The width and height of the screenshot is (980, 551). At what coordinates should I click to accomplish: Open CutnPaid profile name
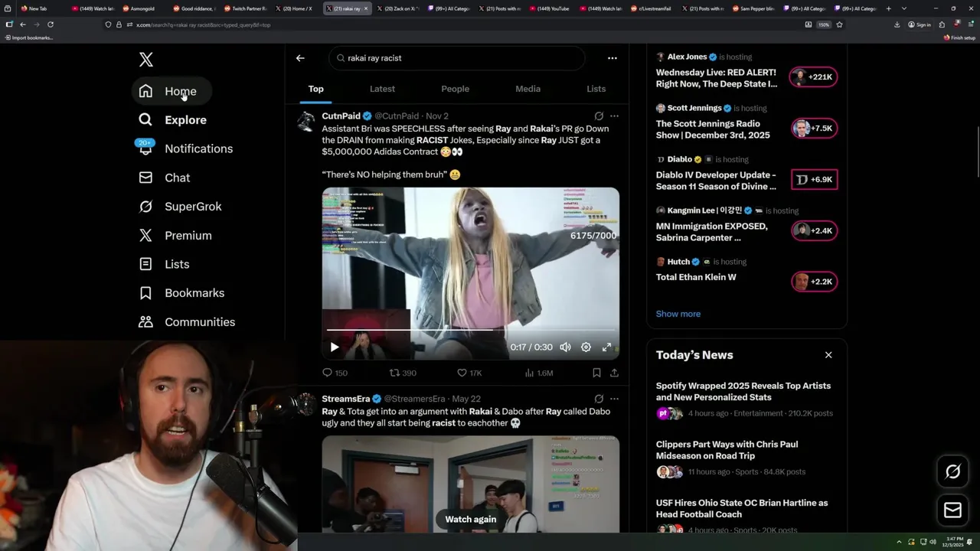[x=341, y=116]
